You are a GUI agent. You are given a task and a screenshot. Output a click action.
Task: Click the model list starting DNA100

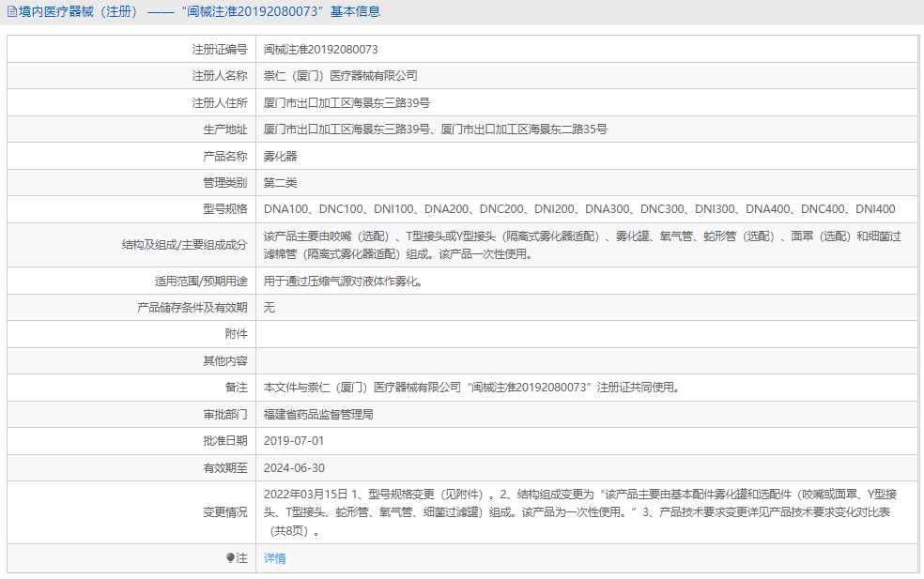click(x=579, y=209)
